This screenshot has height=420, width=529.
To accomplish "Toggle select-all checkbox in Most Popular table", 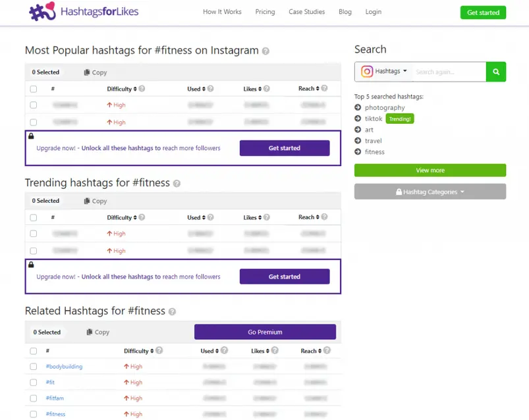I will point(34,89).
